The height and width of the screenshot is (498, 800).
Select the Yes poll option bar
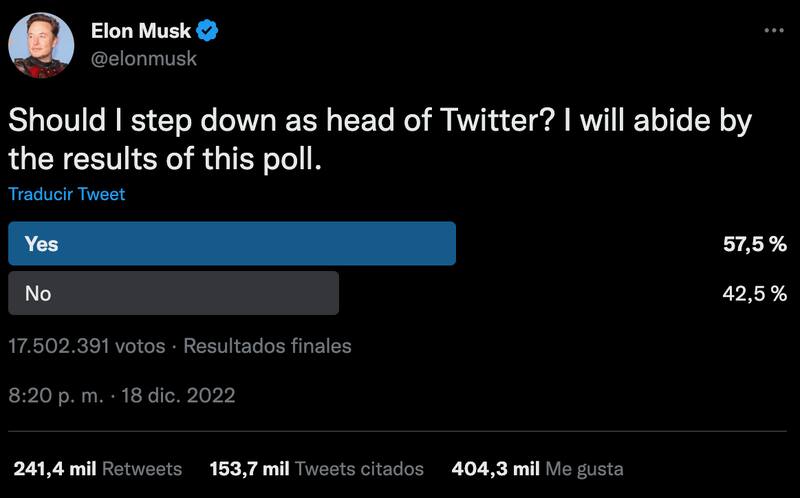(232, 244)
